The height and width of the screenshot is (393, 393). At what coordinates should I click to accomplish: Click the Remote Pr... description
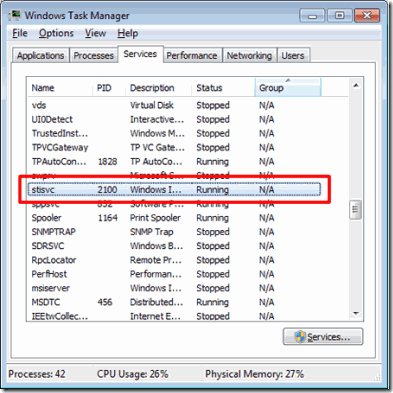[x=156, y=260]
